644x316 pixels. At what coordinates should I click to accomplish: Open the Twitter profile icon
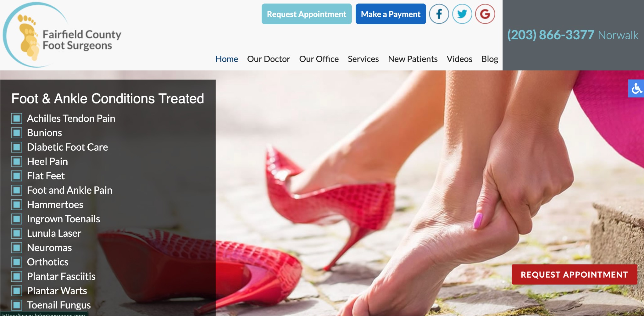click(462, 14)
